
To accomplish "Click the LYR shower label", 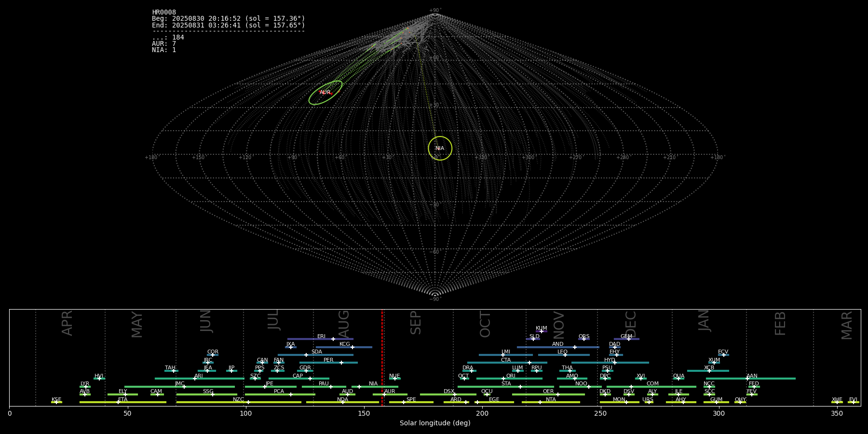I will (85, 384).
